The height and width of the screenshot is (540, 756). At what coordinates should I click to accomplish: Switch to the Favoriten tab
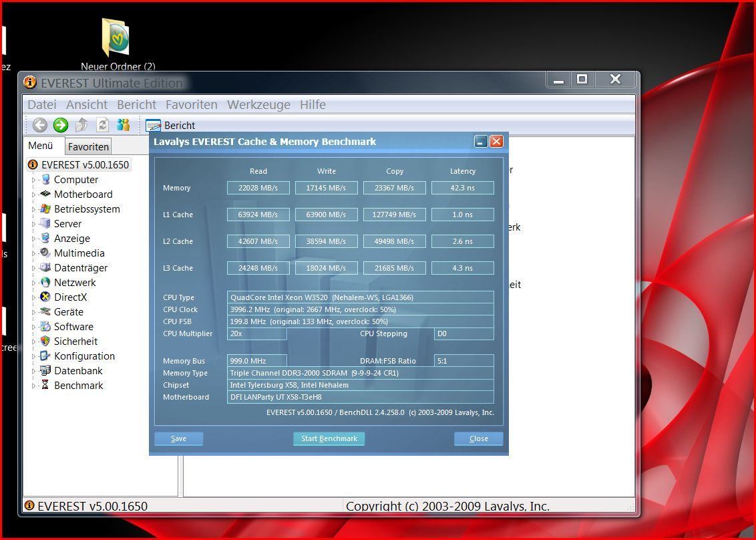click(x=88, y=147)
